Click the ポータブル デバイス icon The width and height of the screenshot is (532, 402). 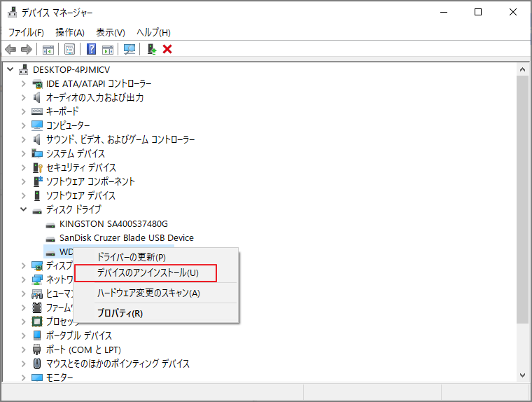[37, 335]
